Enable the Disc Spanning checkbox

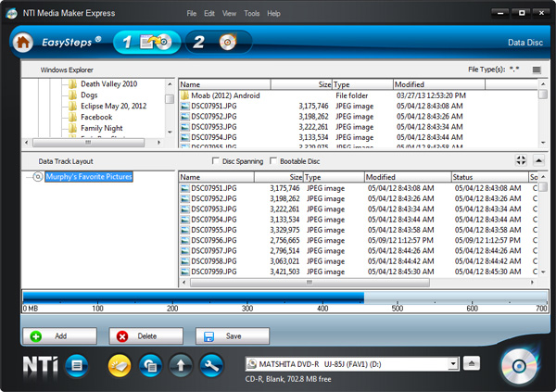[216, 160]
